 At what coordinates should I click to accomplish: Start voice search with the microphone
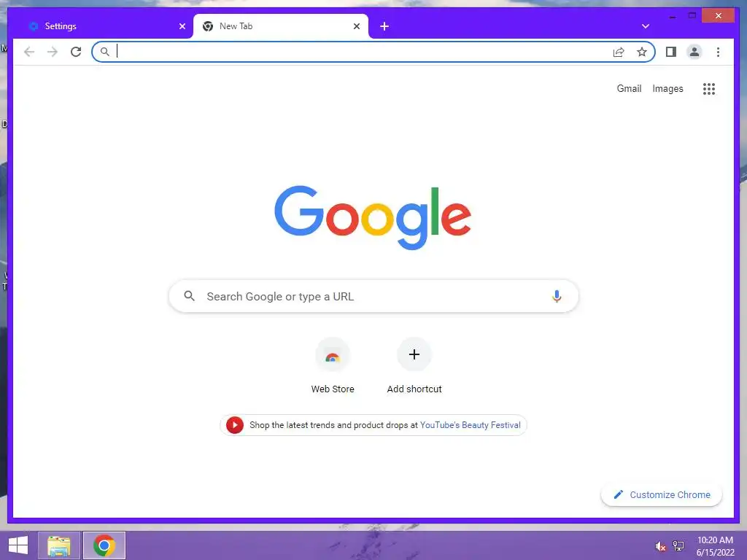pyautogui.click(x=557, y=296)
